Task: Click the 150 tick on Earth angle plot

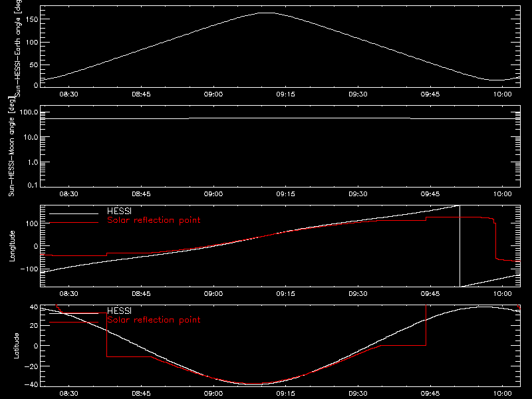Action: tap(31, 20)
